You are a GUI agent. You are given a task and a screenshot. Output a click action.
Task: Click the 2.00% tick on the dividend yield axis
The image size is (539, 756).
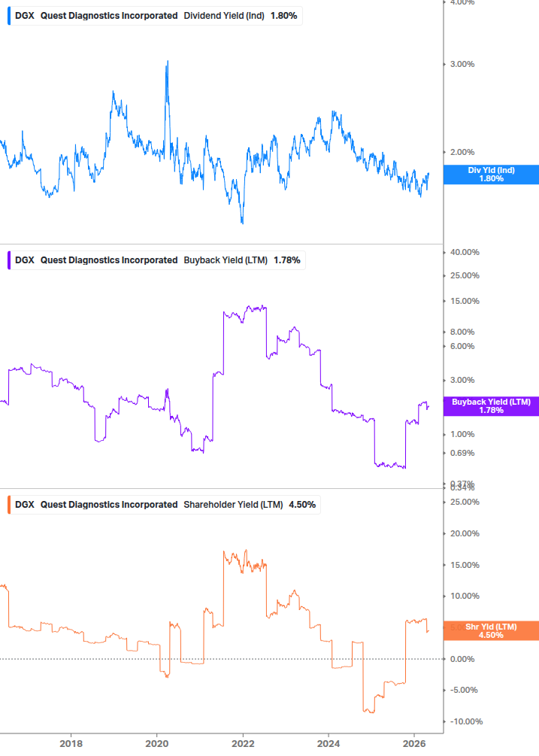pos(462,153)
